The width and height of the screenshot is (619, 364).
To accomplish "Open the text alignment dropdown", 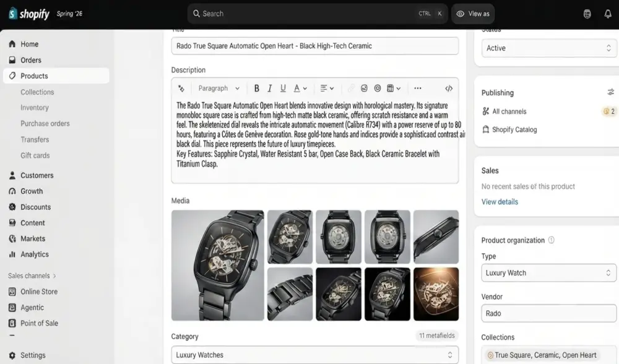I will (327, 89).
